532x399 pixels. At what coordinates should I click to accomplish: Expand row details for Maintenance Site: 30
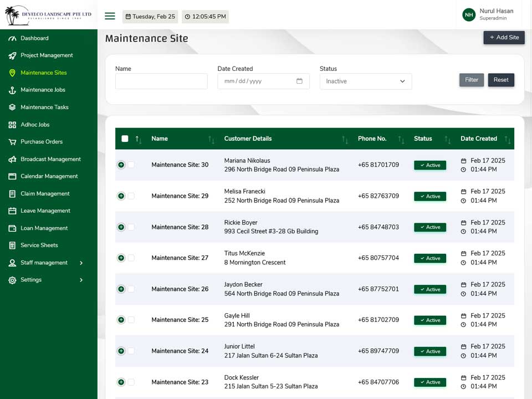pyautogui.click(x=121, y=165)
